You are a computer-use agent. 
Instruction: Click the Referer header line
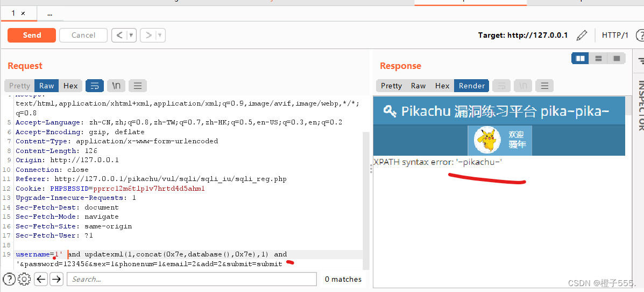click(151, 179)
